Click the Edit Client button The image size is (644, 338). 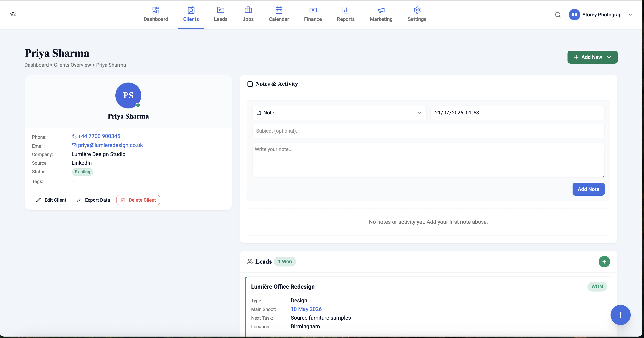coord(51,200)
